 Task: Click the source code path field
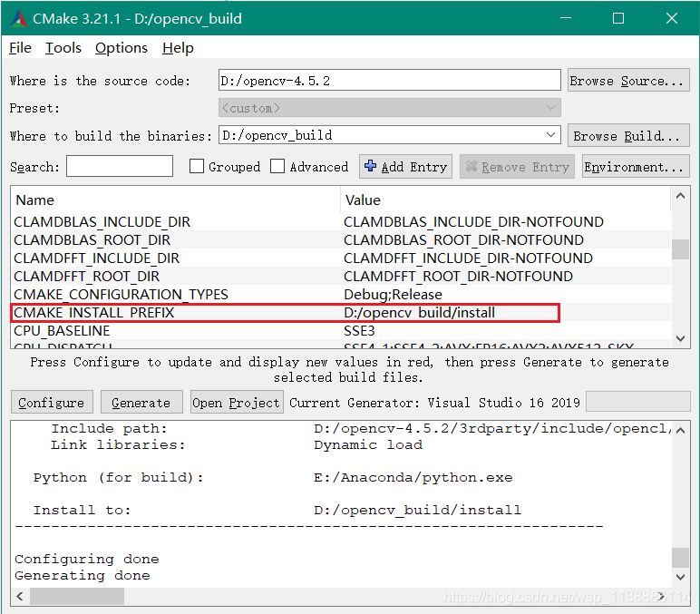(390, 81)
